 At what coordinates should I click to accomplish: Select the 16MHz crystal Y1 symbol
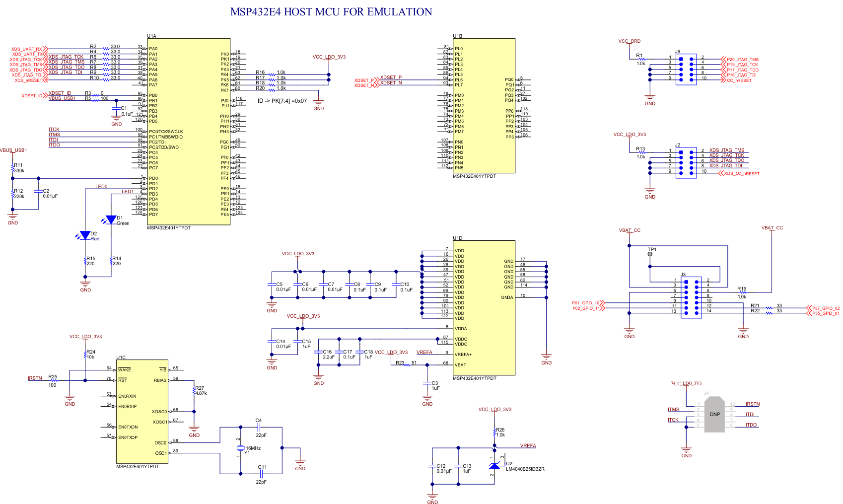[241, 448]
